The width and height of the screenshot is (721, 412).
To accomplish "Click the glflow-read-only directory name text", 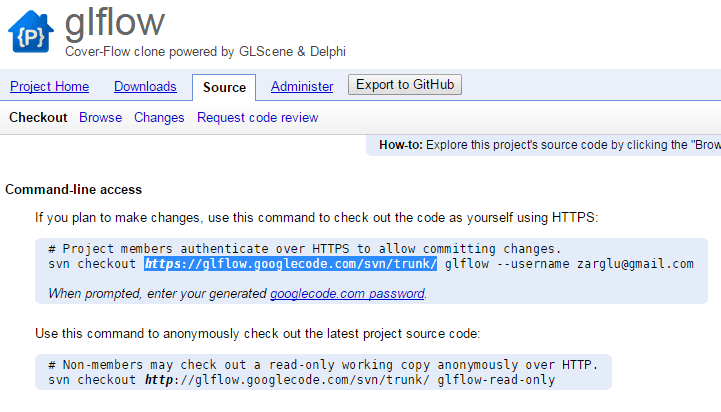I will coord(496,380).
